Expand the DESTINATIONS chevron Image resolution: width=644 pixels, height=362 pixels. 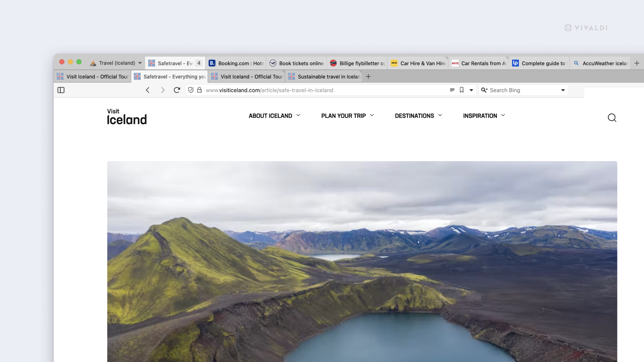coord(440,115)
